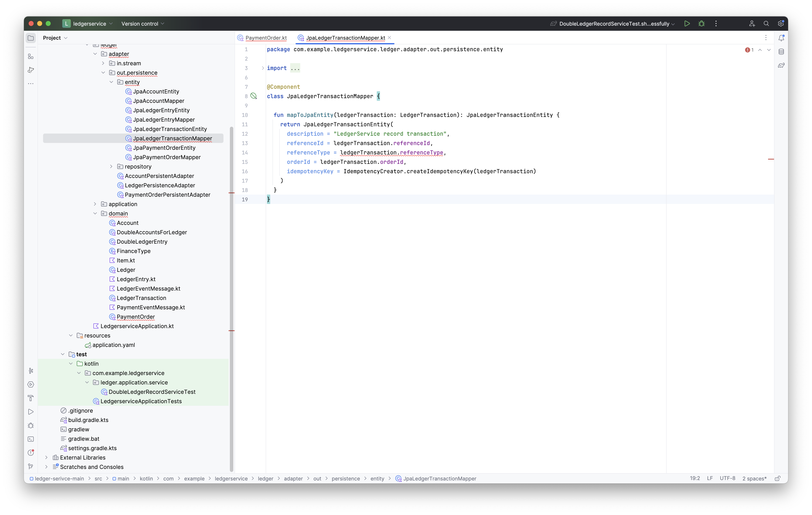This screenshot has width=812, height=515.
Task: Expand the repository folder
Action: click(111, 166)
